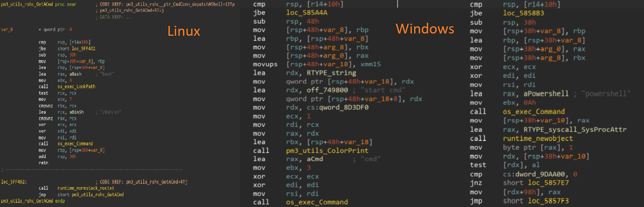Follow the loc_5858B3 jump target
The width and height of the screenshot is (644, 207).
524,13
